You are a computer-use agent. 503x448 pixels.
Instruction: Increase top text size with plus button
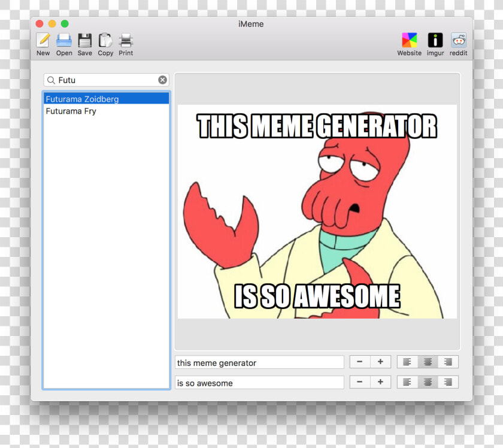(x=380, y=362)
